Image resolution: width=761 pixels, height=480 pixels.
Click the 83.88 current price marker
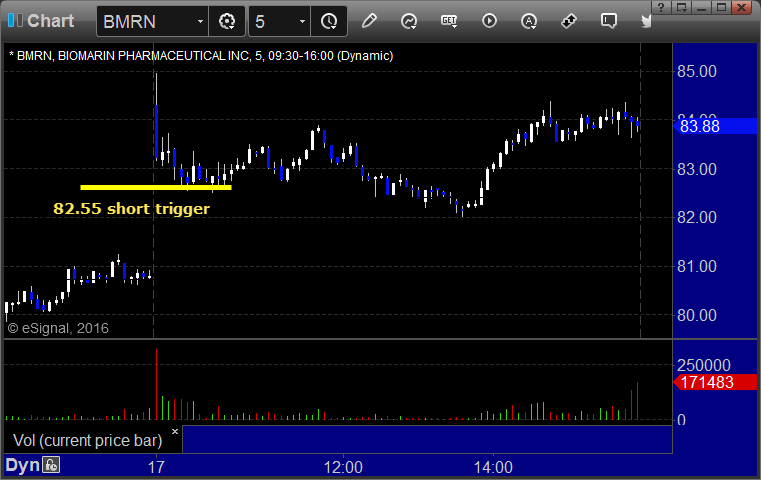coord(715,126)
